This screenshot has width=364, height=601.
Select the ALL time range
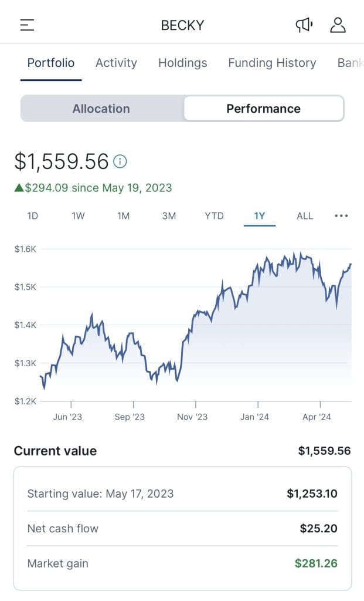point(305,215)
